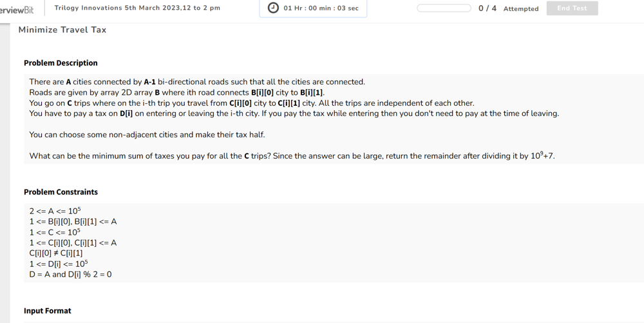Click the Problem Constraints heading
644x323 pixels.
(61, 192)
